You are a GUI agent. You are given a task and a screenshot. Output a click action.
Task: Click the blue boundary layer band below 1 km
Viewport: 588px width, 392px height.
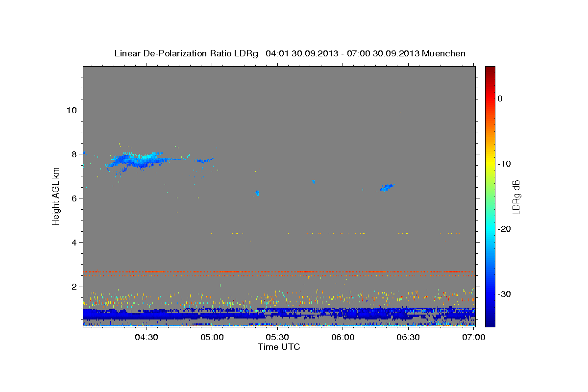pos(279,314)
